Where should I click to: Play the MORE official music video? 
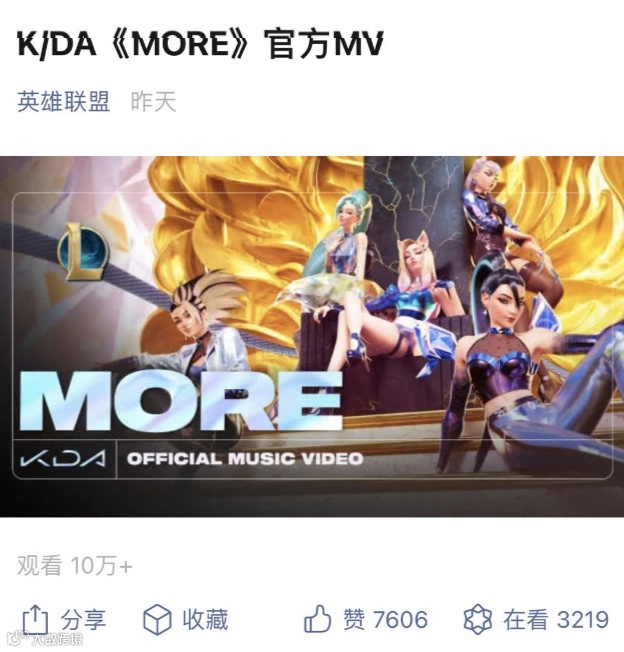(x=312, y=336)
